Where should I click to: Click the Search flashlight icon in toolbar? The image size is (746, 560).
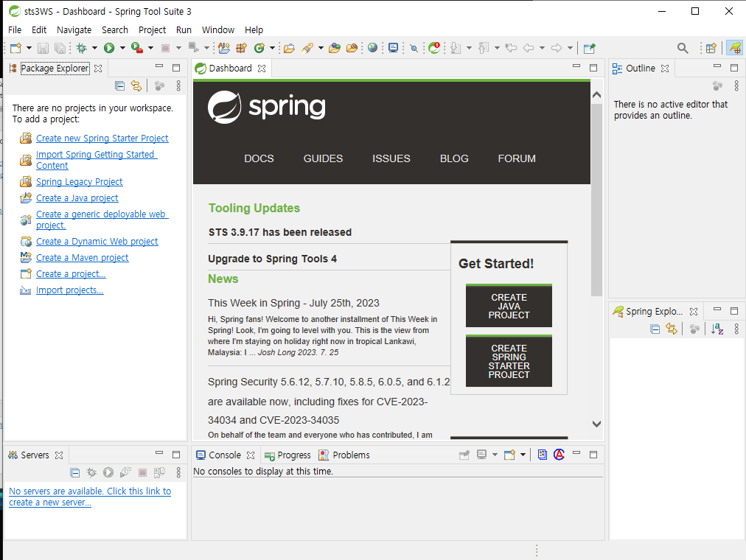pyautogui.click(x=307, y=48)
